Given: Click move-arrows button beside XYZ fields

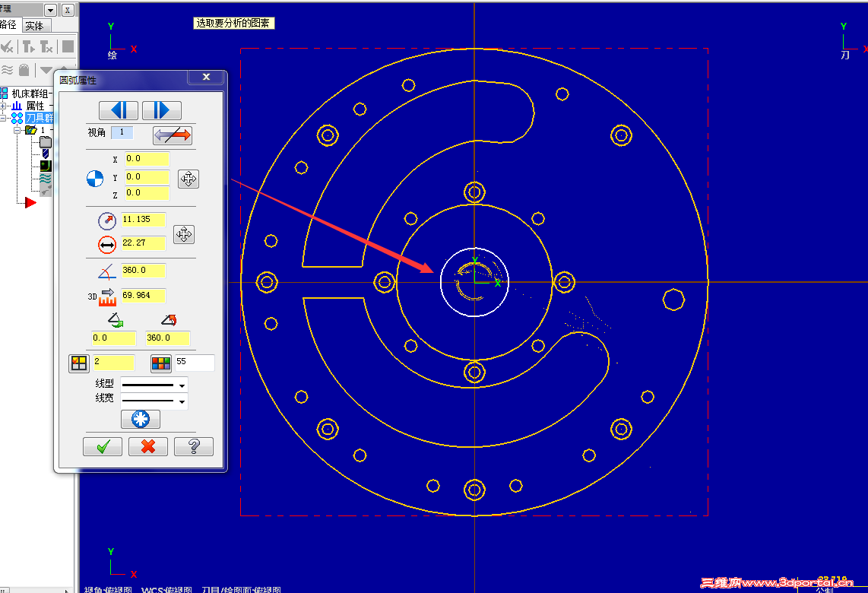Looking at the screenshot, I should tap(188, 179).
